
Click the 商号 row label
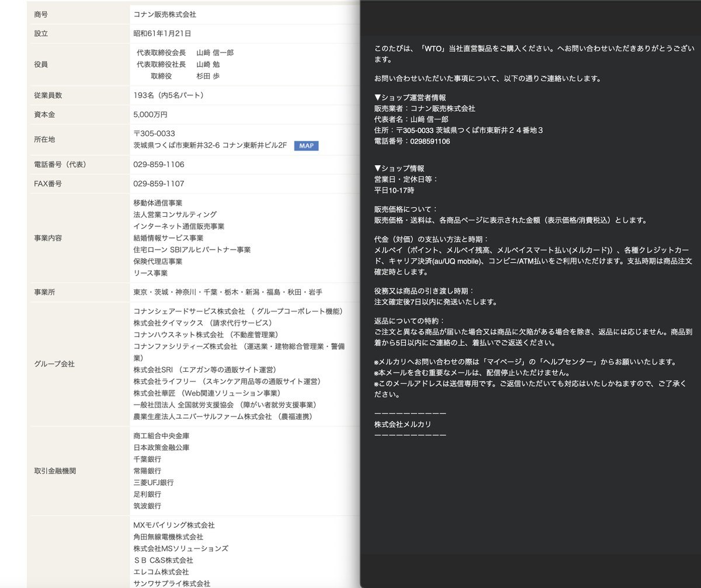[x=41, y=15]
